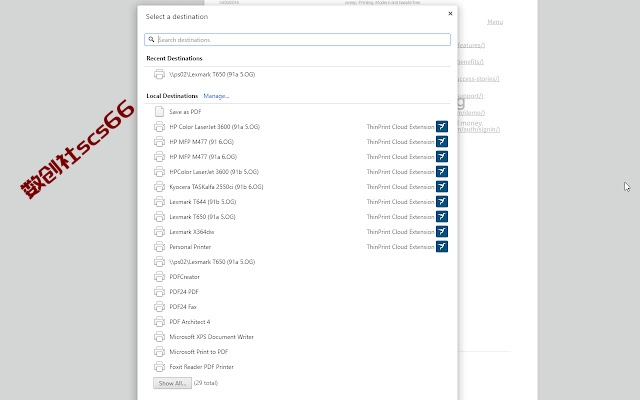Click ThinPrint icon for HP MFP M477 (91 6.OG)
640x400 pixels.
coord(442,142)
